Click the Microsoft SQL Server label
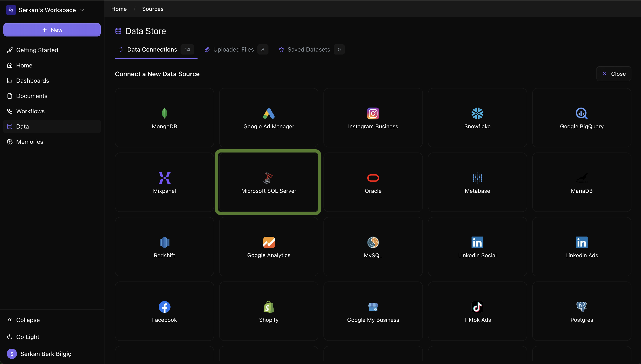641x364 pixels. pyautogui.click(x=269, y=191)
